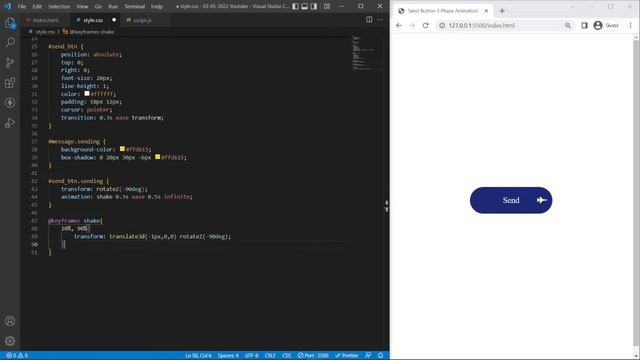
Task: Click the paper plane icon in Send button
Action: (x=542, y=200)
